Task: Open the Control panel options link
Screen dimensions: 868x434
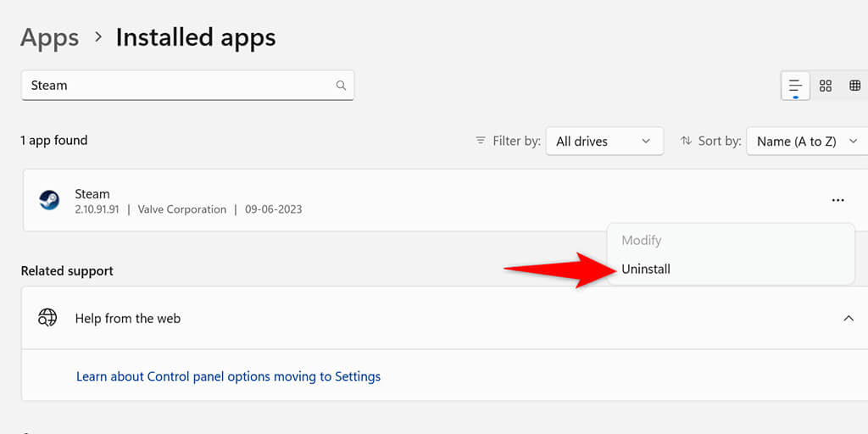Action: coord(228,376)
